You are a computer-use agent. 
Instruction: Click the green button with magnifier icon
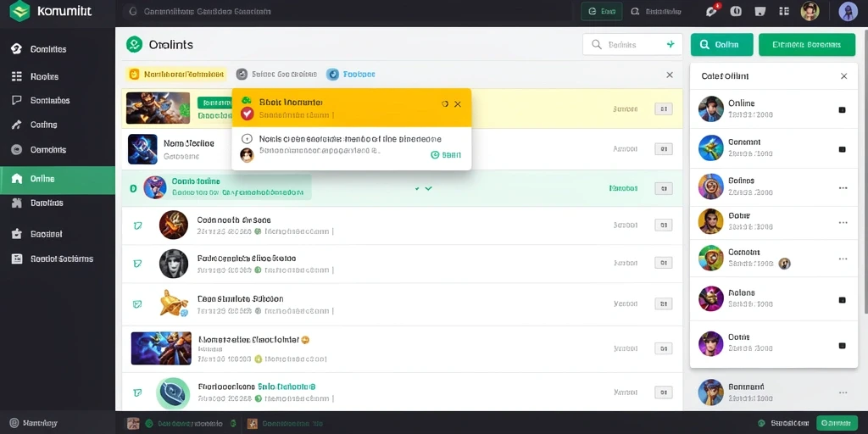(722, 45)
